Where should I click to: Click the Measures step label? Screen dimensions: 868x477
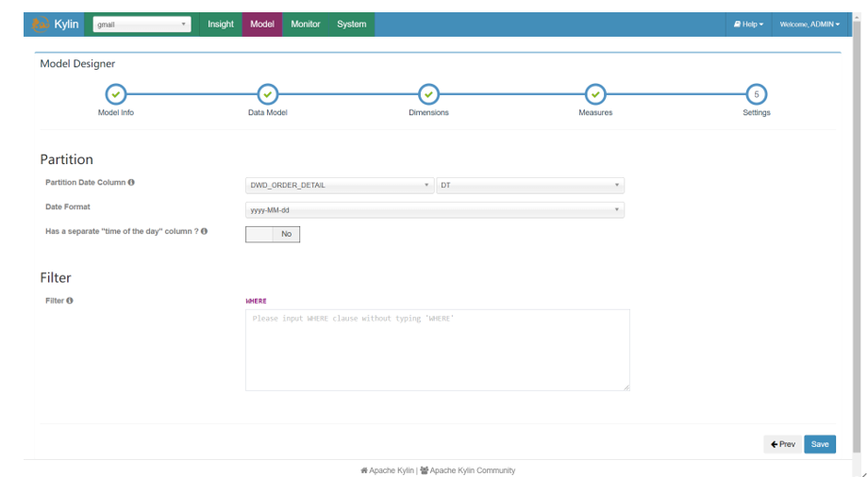(595, 112)
